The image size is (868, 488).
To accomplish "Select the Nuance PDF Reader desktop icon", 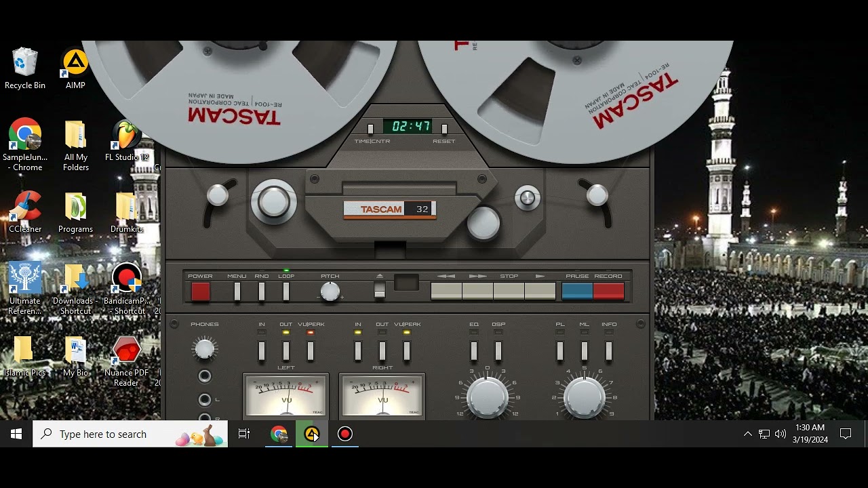I will point(127,361).
